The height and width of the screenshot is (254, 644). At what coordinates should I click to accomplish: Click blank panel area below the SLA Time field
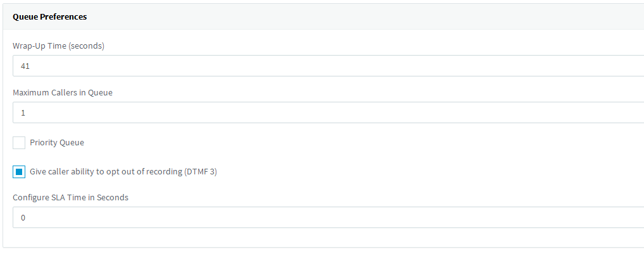[x=323, y=238]
